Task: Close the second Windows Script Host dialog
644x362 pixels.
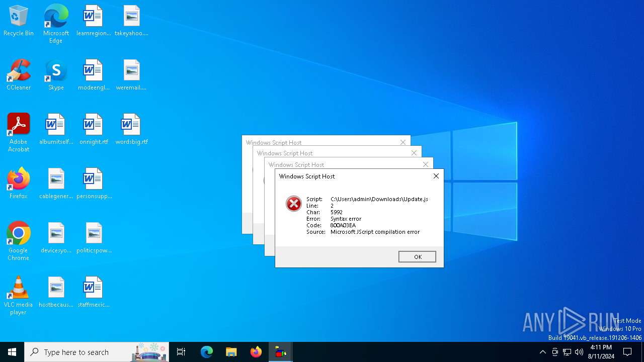Action: point(414,153)
